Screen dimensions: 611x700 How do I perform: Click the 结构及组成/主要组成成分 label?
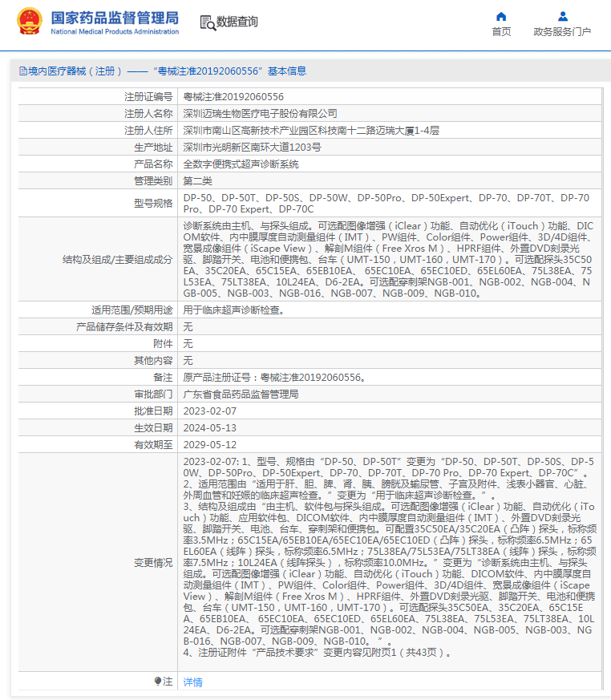click(x=118, y=259)
